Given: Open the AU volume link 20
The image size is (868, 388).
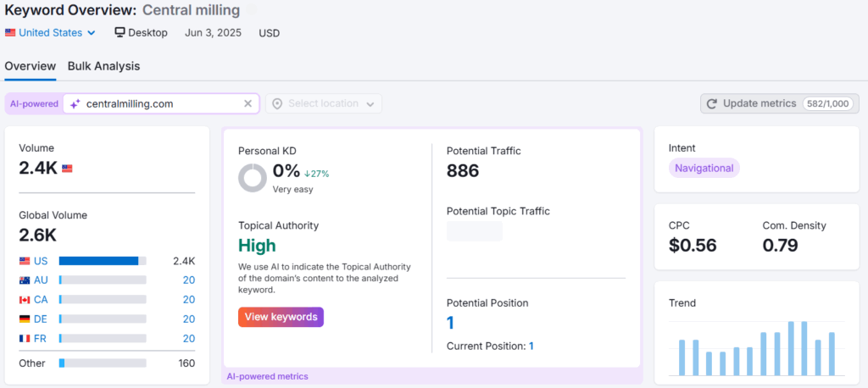Looking at the screenshot, I should [189, 280].
